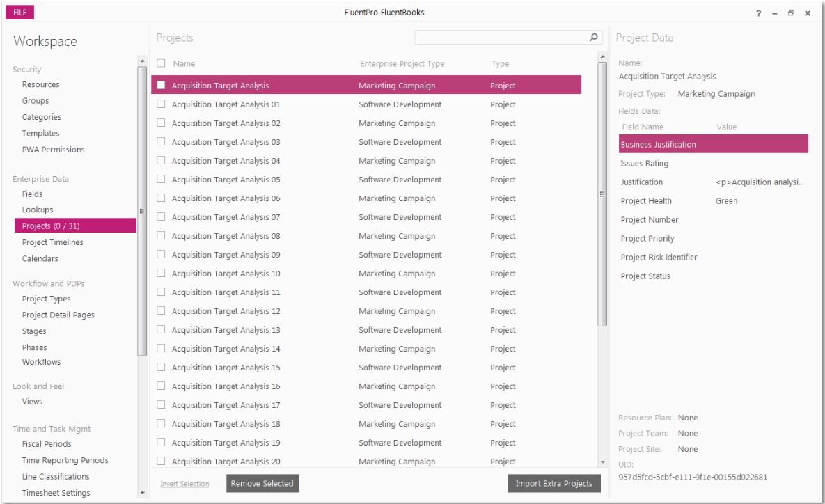Check Acquisition Target Analysis 02 checkbox
The image size is (825, 504).
click(x=161, y=123)
